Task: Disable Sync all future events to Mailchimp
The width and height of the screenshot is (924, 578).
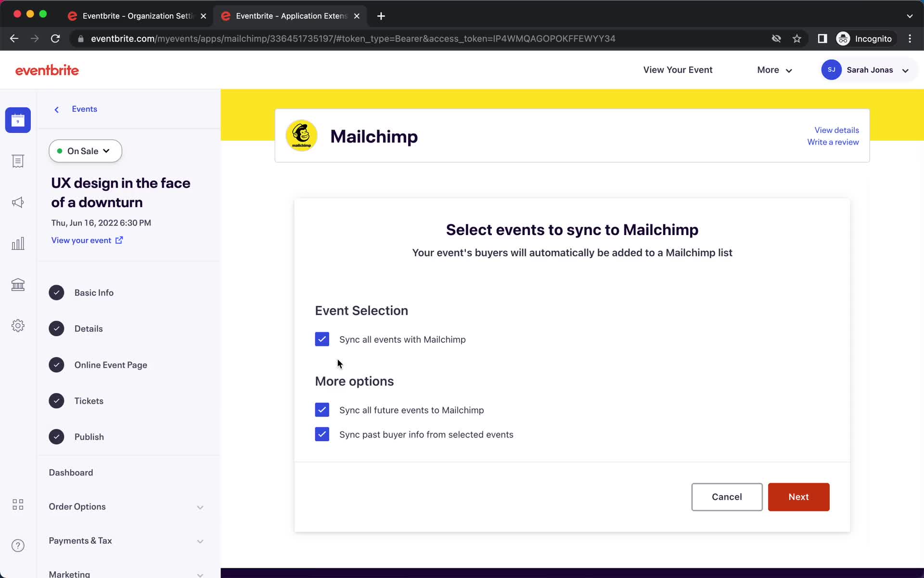Action: click(x=322, y=409)
